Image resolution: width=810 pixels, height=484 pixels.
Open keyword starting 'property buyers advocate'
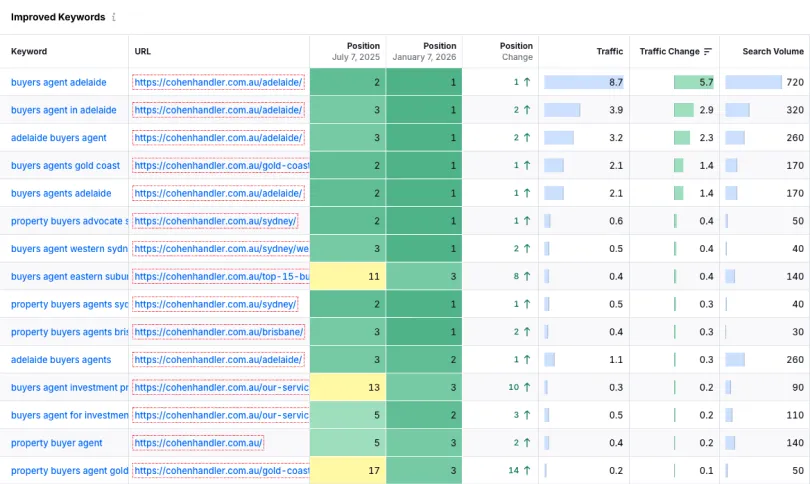click(69, 221)
